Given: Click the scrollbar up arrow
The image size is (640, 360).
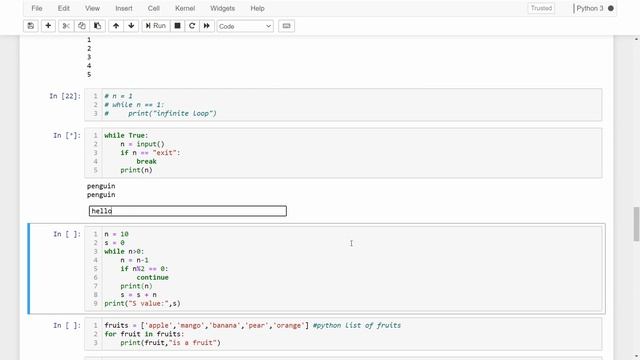Looking at the screenshot, I should coord(636,39).
